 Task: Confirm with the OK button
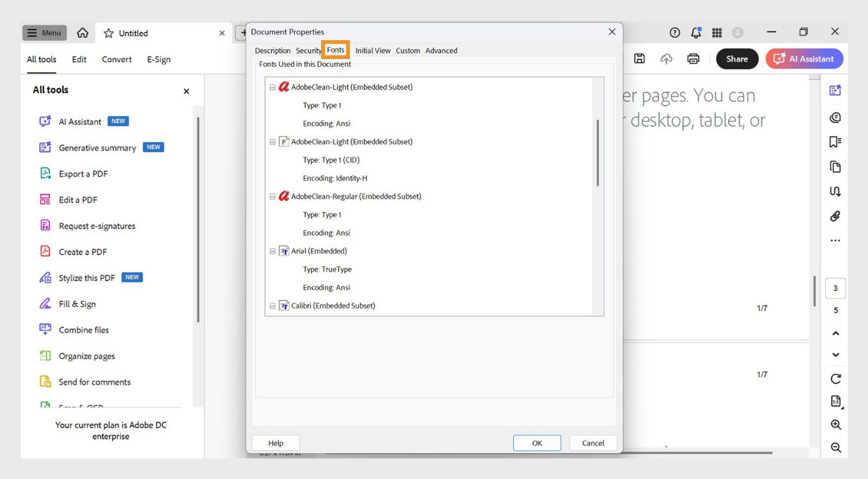[536, 443]
